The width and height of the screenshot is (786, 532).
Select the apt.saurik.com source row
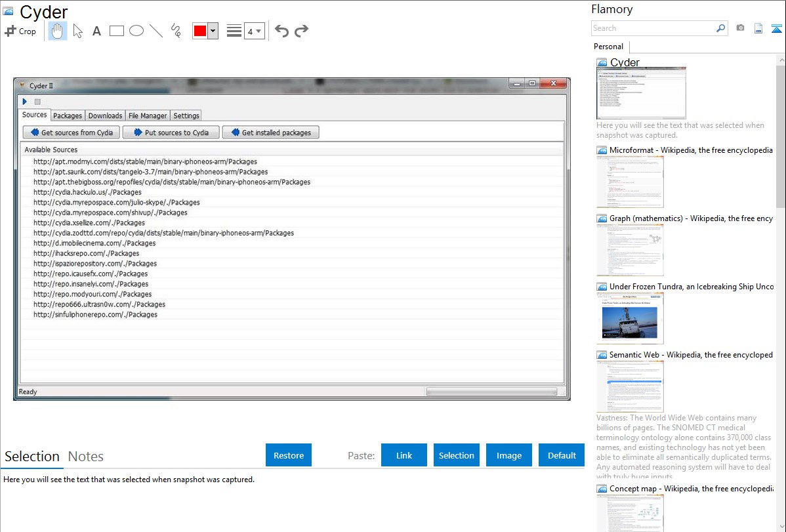point(292,171)
